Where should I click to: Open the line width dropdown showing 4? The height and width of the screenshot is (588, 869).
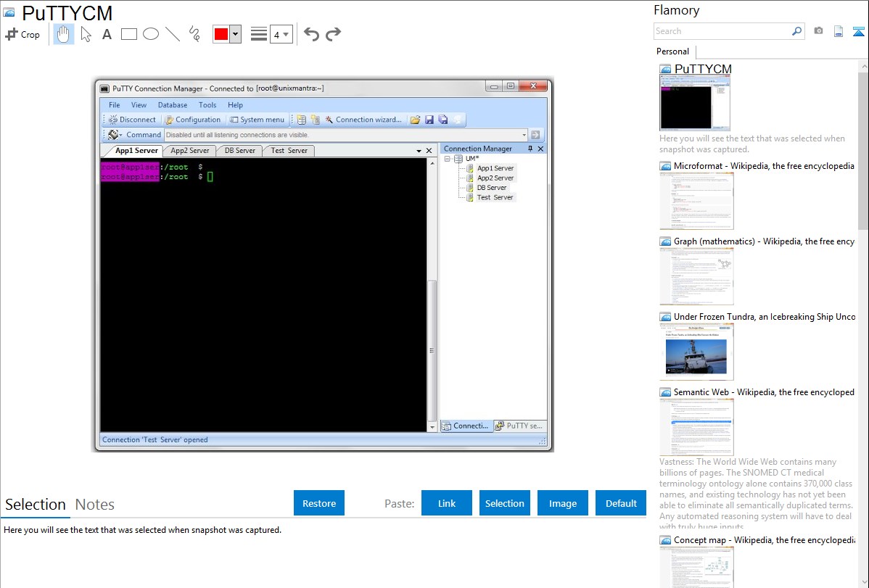tap(281, 35)
